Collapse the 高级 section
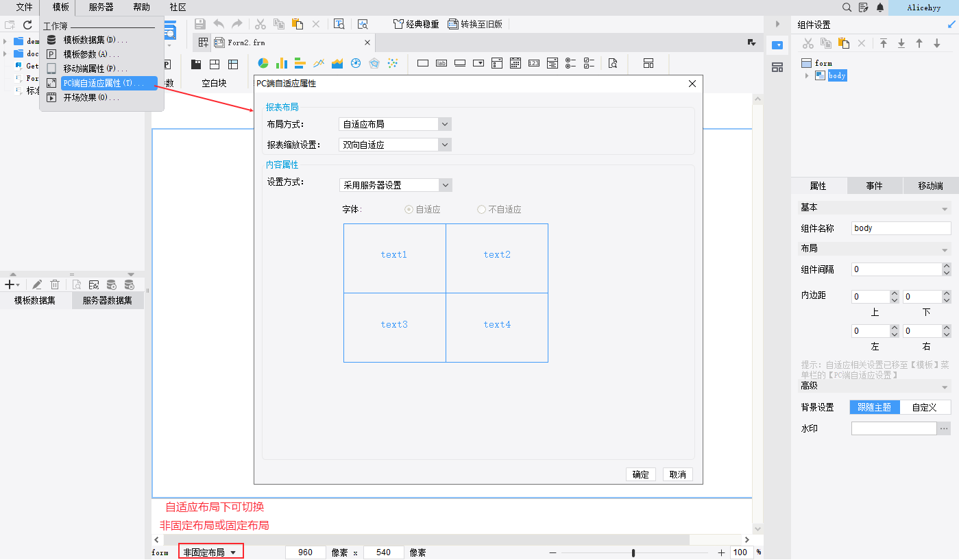The width and height of the screenshot is (959, 560). [x=945, y=387]
